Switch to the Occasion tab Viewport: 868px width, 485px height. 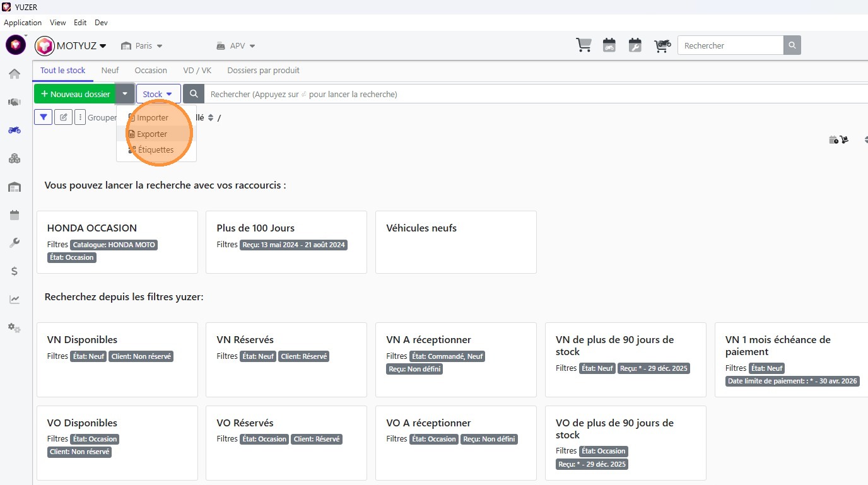point(151,71)
